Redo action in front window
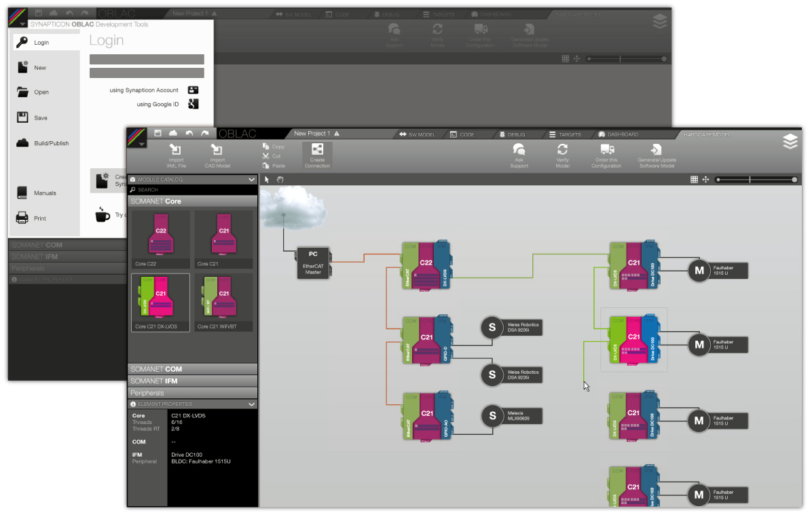This screenshot has width=812, height=517. point(205,134)
